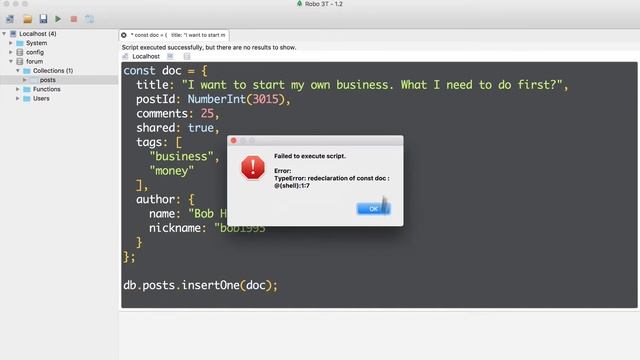Save the script with floppy disk icon
Viewport: 640px width, 360px height.
click(x=43, y=19)
